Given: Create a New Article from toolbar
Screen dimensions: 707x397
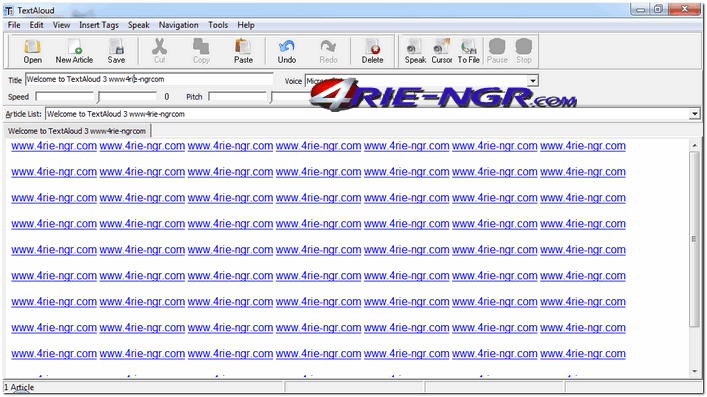Looking at the screenshot, I should coord(74,51).
